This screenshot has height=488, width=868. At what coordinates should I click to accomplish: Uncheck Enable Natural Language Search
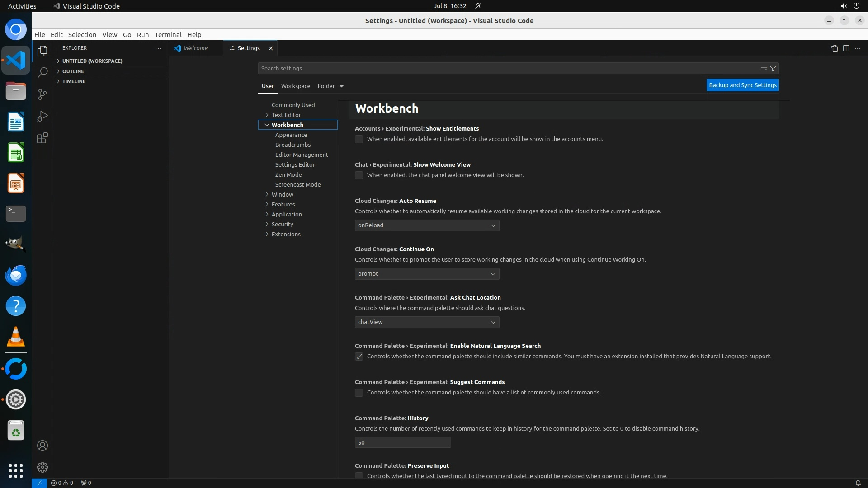tap(359, 357)
